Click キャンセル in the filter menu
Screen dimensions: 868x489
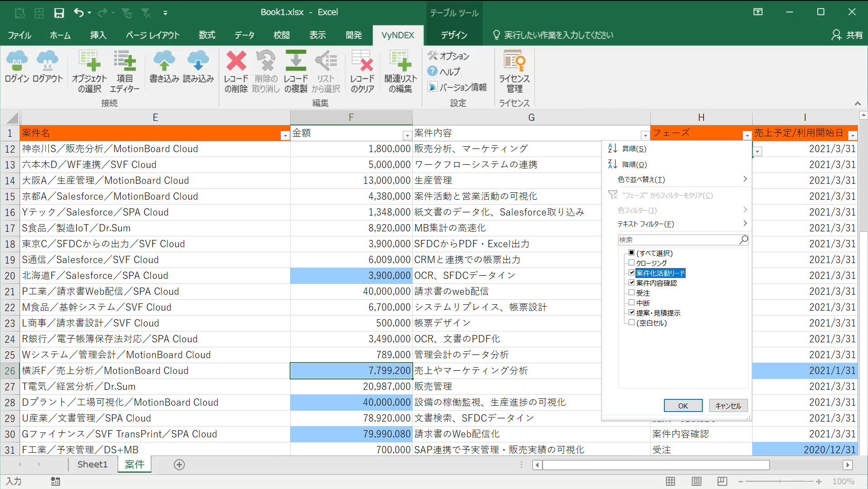pyautogui.click(x=728, y=406)
